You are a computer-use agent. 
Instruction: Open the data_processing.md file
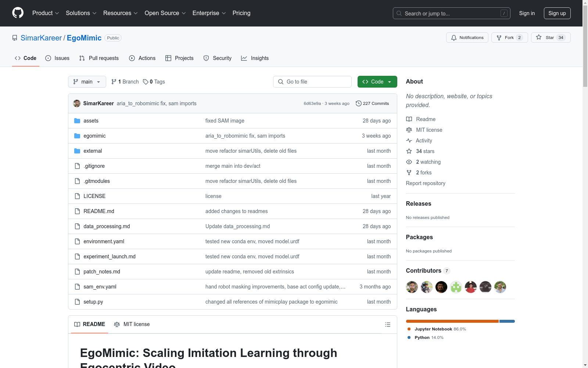pos(107,226)
